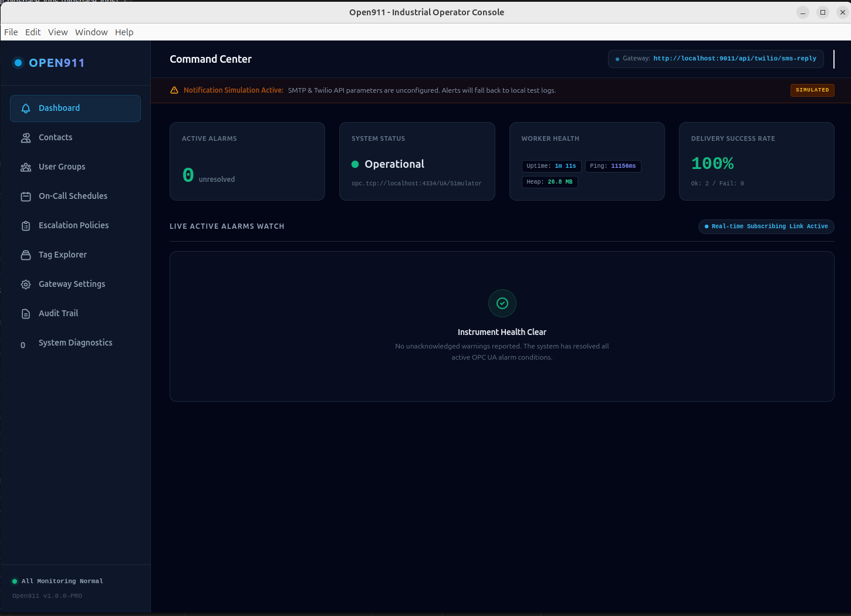Click the Tag Explorer icon
851x616 pixels.
tap(26, 255)
